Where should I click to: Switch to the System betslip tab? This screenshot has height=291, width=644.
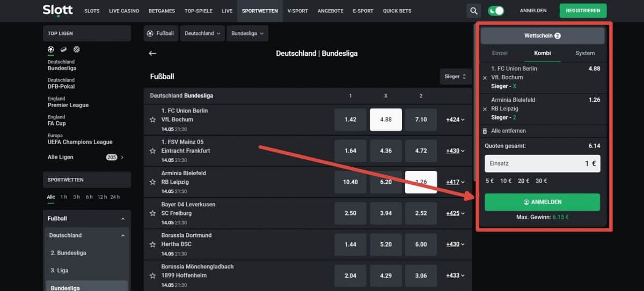click(584, 53)
